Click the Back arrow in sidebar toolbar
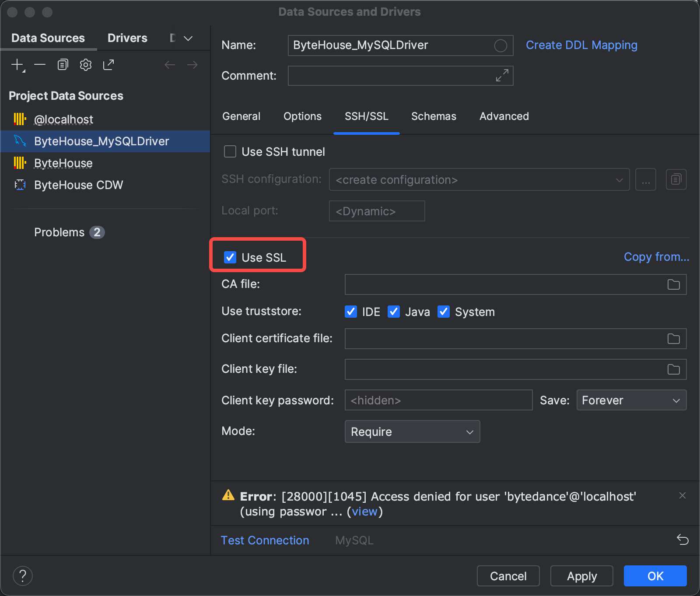The width and height of the screenshot is (700, 596). tap(170, 65)
